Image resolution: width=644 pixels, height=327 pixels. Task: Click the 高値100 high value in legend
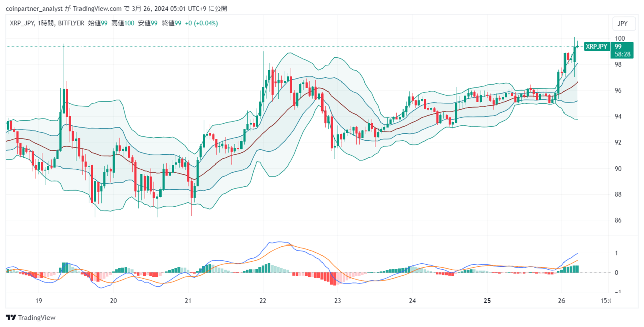click(122, 23)
